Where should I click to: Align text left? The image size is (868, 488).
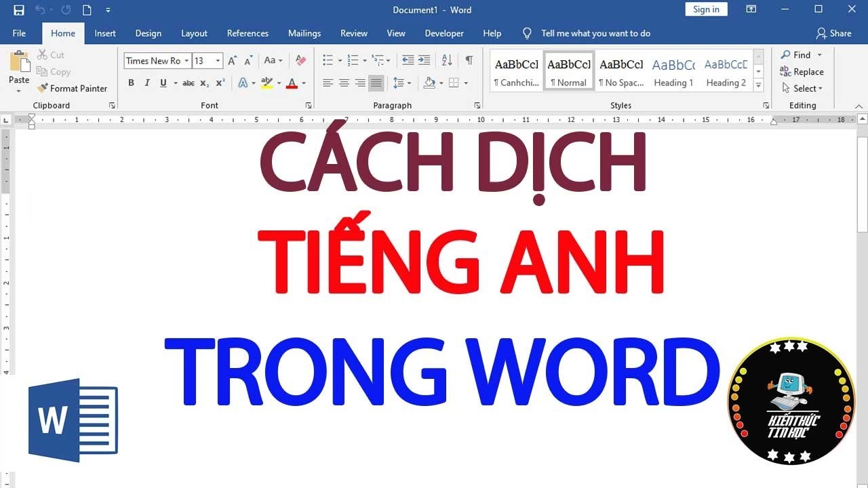click(x=328, y=83)
